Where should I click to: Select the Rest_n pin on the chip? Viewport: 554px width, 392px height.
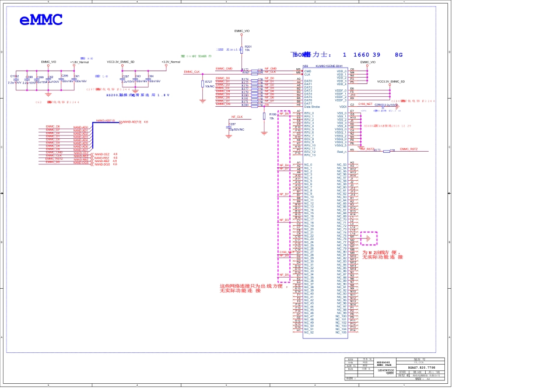tap(342, 152)
